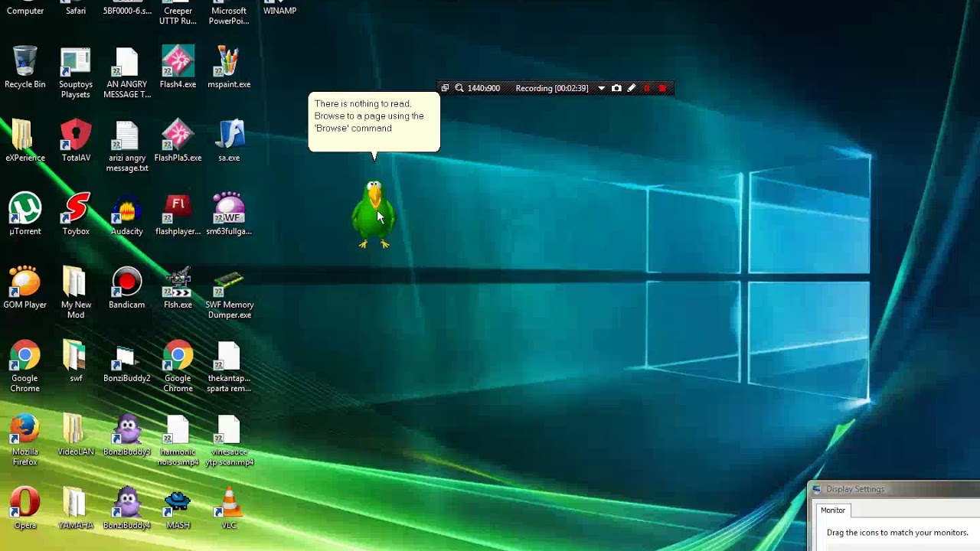Select vinesauce ytp scan.mp4 file

click(x=229, y=440)
